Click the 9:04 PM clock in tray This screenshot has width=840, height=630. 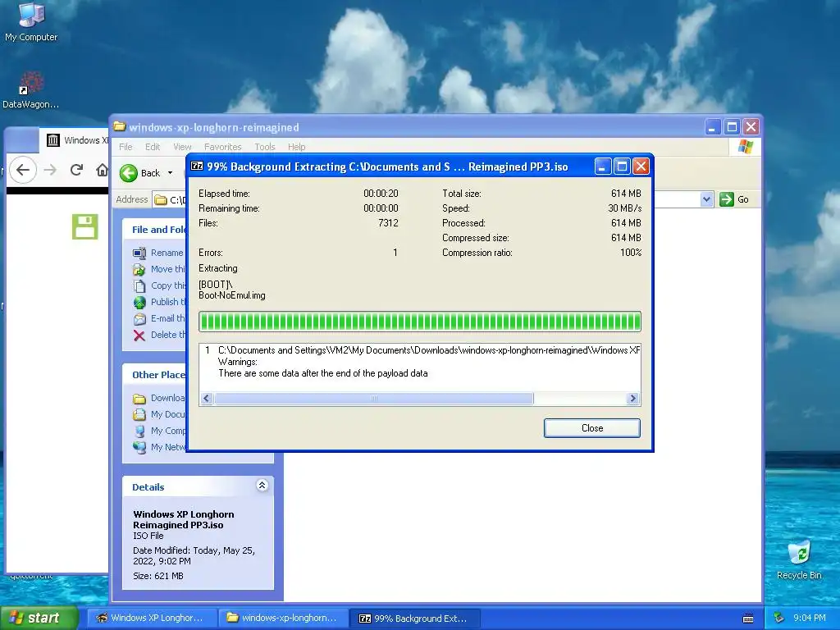point(810,619)
